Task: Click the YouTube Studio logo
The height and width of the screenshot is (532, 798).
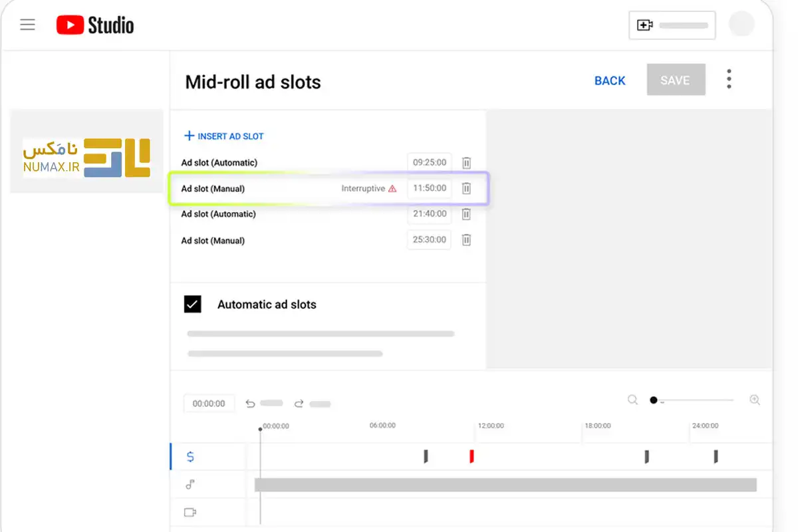Action: (95, 25)
